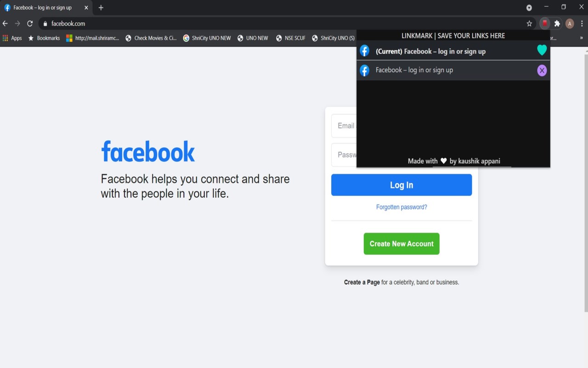Open the Extensions puzzle-piece menu
588x368 pixels.
(557, 23)
